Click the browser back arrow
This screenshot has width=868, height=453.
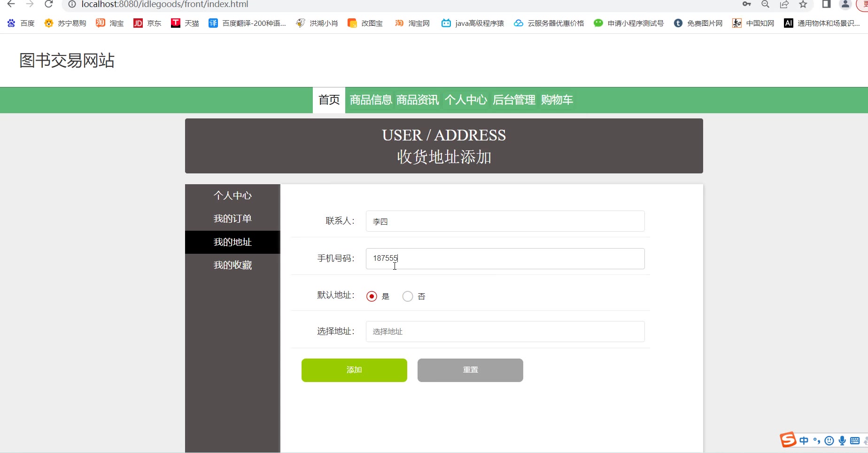tap(11, 4)
